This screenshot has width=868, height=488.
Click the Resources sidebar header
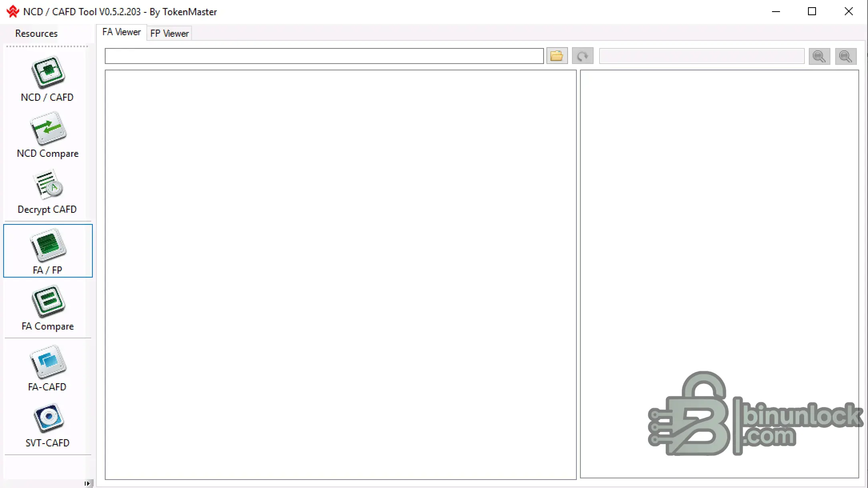pyautogui.click(x=36, y=33)
